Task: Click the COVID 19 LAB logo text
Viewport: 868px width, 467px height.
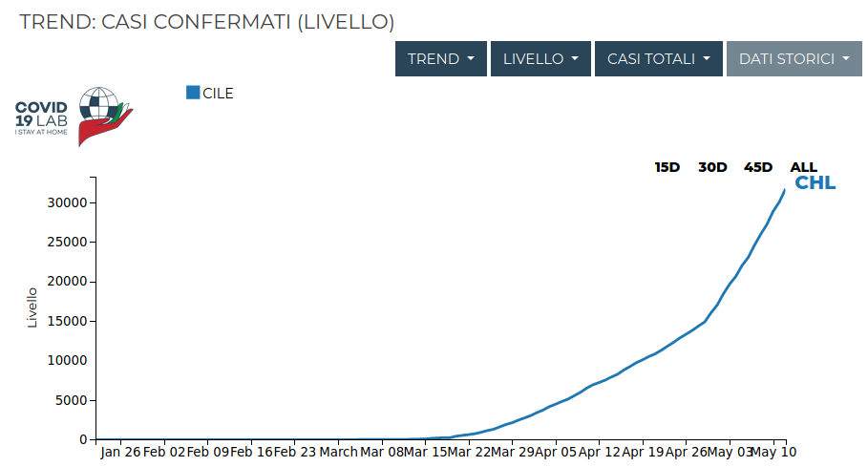Action: point(41,117)
